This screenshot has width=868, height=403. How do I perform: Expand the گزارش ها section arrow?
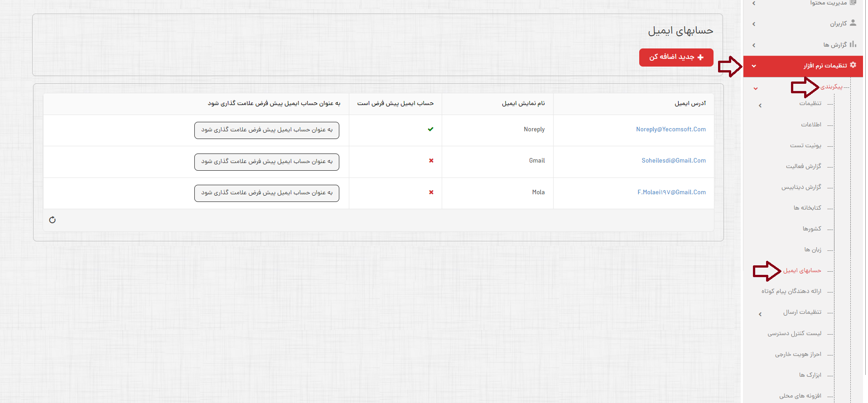[754, 45]
